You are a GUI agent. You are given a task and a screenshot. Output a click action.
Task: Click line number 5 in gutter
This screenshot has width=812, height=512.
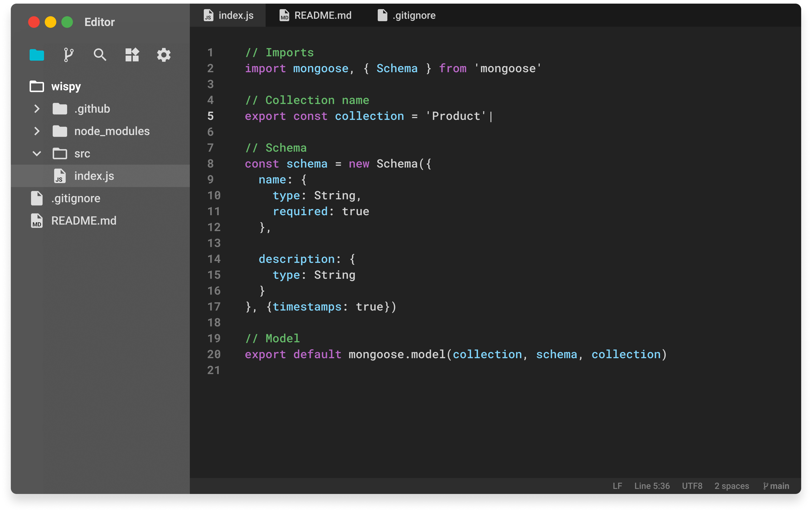(x=211, y=116)
